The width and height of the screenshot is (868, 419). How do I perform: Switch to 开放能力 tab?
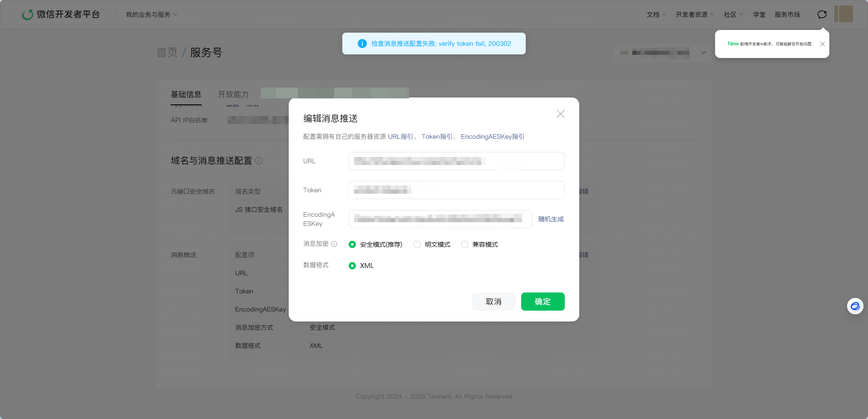click(x=233, y=94)
